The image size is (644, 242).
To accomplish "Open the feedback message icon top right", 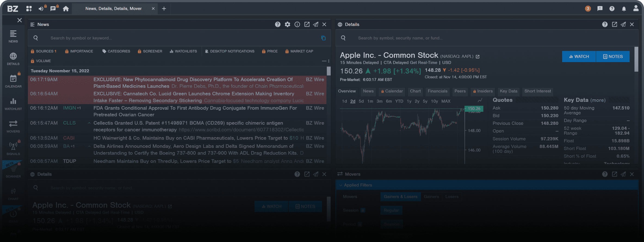I will pyautogui.click(x=600, y=9).
